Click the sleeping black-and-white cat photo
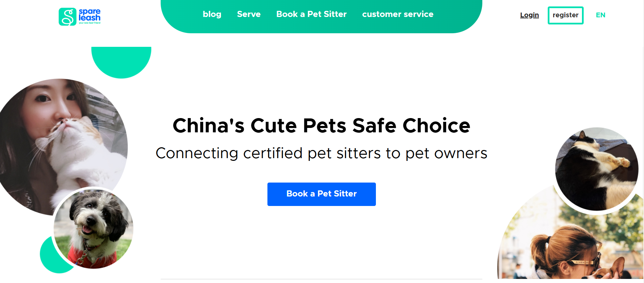The height and width of the screenshot is (283, 644). point(597,169)
